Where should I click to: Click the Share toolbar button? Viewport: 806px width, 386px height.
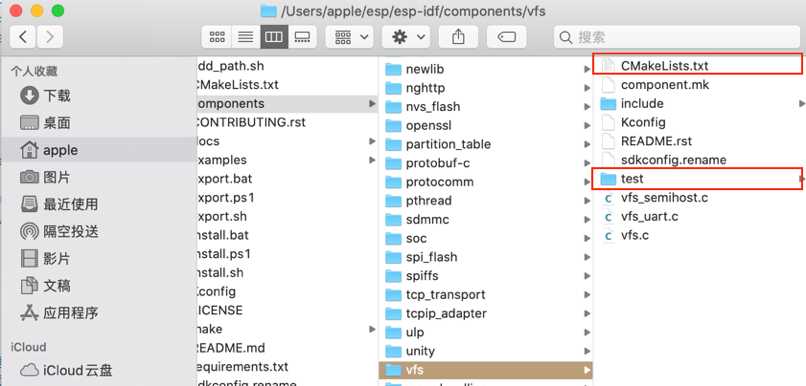459,37
